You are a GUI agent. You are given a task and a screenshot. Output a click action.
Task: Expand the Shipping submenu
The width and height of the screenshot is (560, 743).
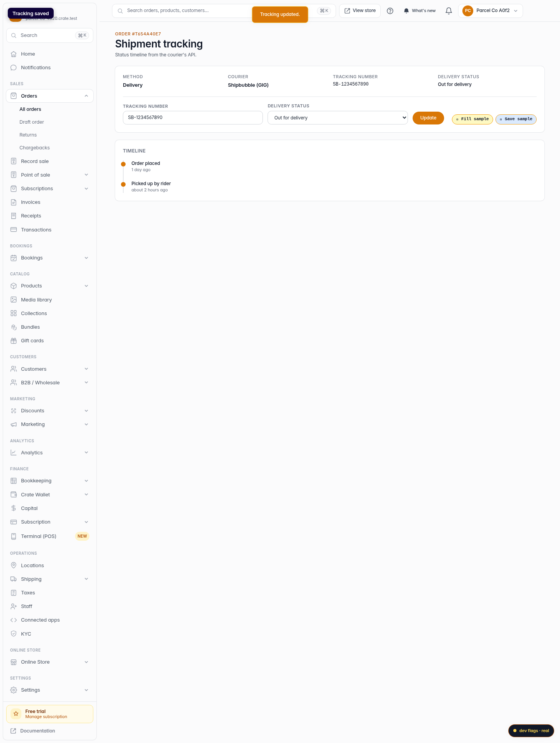86,579
